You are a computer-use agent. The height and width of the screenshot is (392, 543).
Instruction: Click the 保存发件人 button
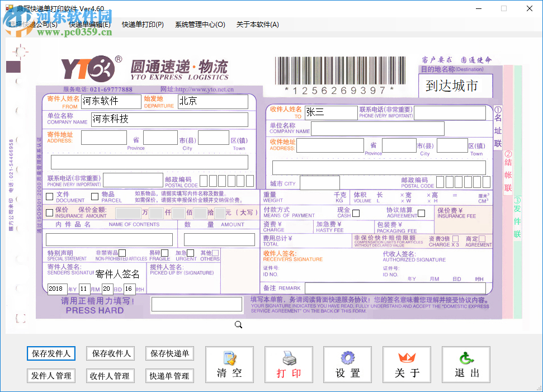51,354
